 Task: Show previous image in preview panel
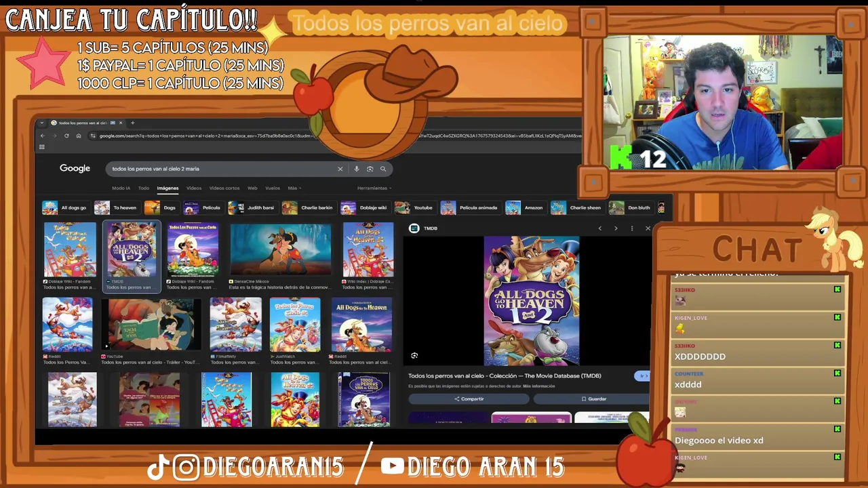point(599,228)
